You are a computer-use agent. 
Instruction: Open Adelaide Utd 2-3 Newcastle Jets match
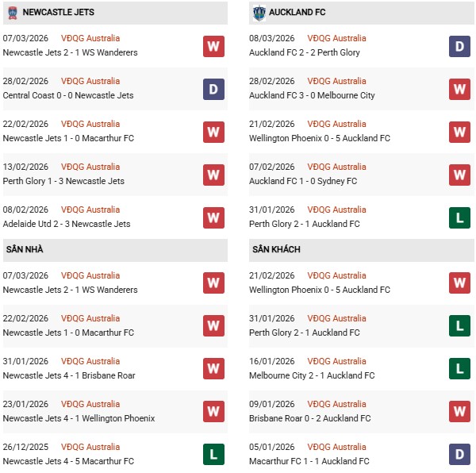coord(67,224)
